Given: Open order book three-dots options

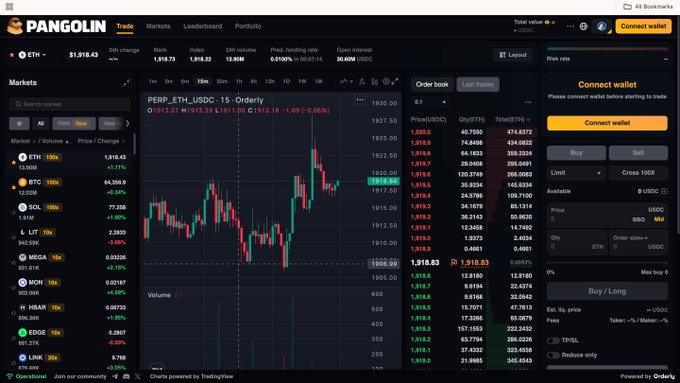Looking at the screenshot, I should coord(528,102).
